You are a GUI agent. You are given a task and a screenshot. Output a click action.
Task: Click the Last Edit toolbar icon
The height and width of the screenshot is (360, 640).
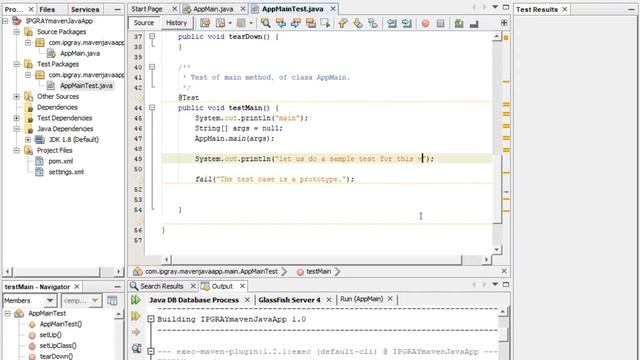pos(205,23)
